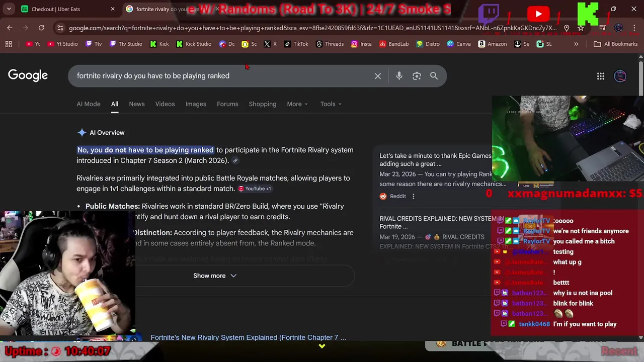Open the Ttv Twitch bookmark
This screenshot has height=362, width=644.
[x=94, y=44]
